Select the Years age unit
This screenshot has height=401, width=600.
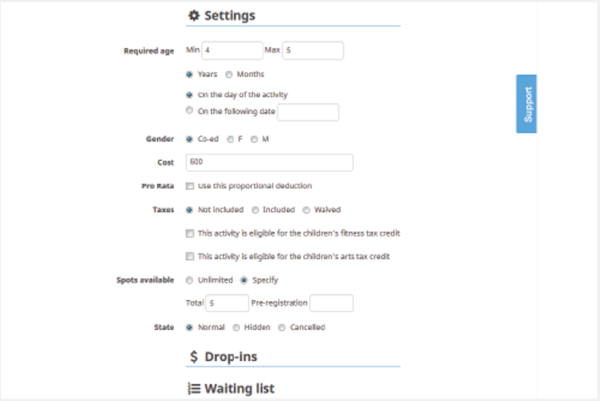click(x=190, y=73)
